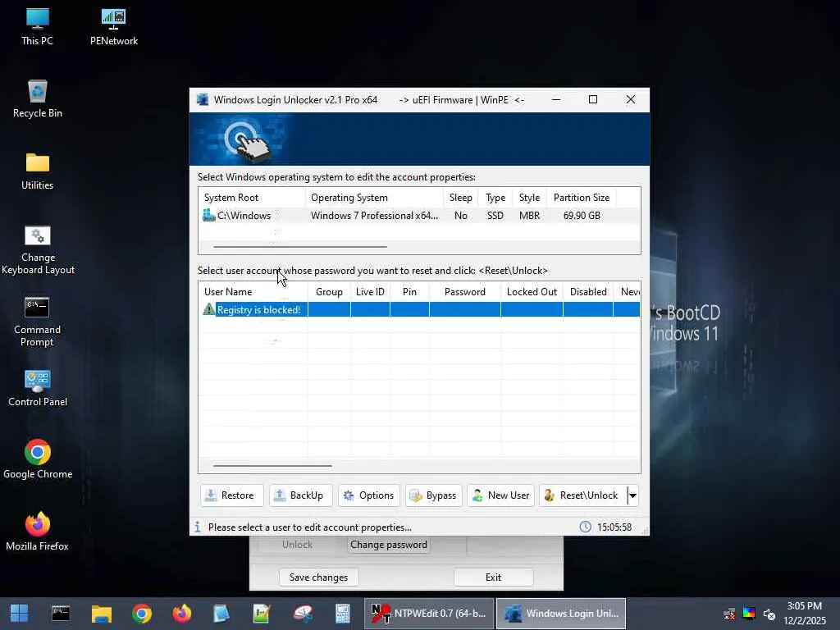Screen dimensions: 840x630
Task: Open the Windows Start menu
Action: (x=20, y=614)
